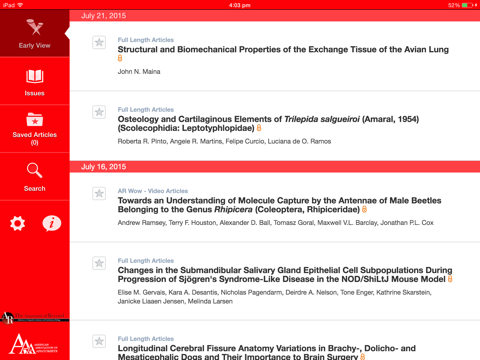This screenshot has height=360, width=480.
Task: Star the Cerebral Fissure Dogs article
Action: tap(99, 341)
